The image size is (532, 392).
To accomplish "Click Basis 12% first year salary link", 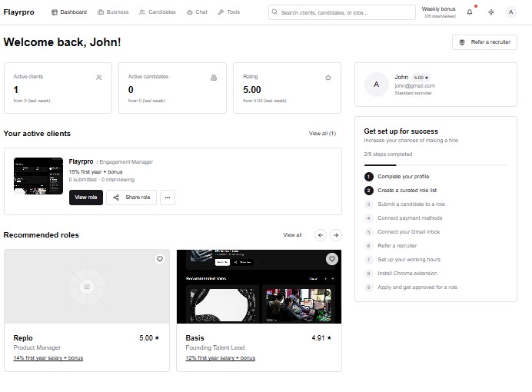I will 221,357.
